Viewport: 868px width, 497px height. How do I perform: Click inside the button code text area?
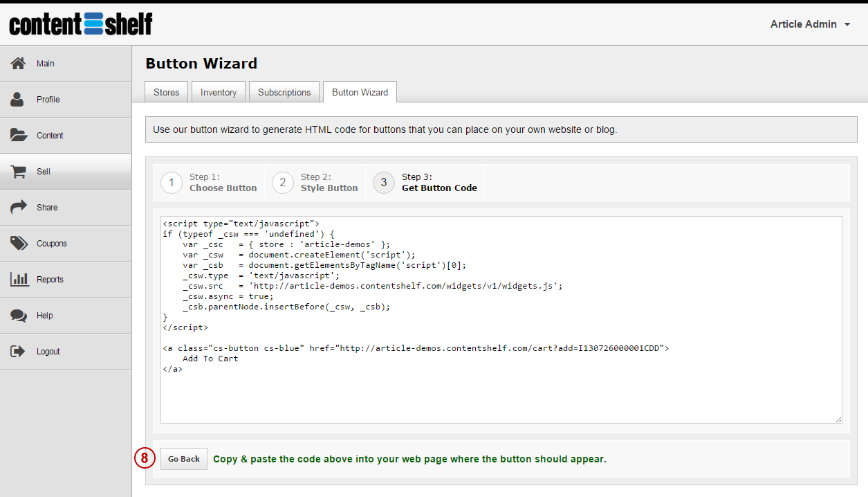[x=501, y=320]
